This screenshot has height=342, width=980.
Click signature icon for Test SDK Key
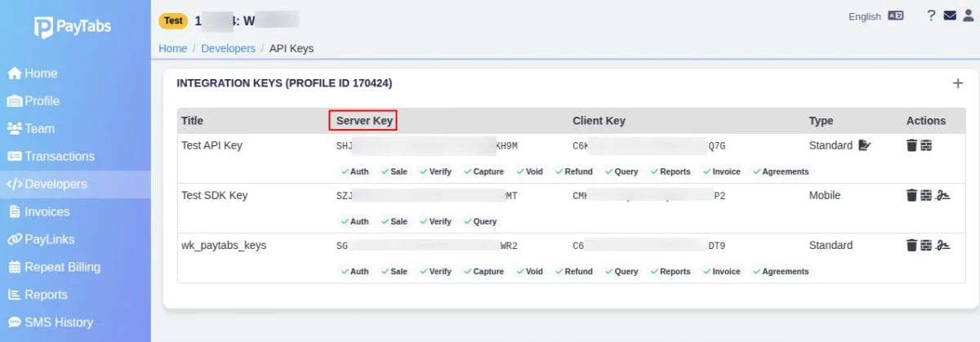tap(942, 195)
